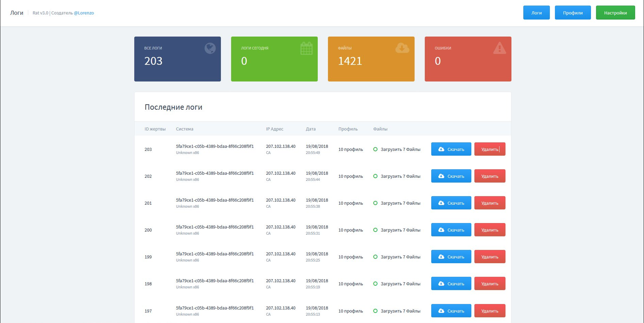644x323 pixels.
Task: Click the Логи title in the header
Action: point(17,13)
